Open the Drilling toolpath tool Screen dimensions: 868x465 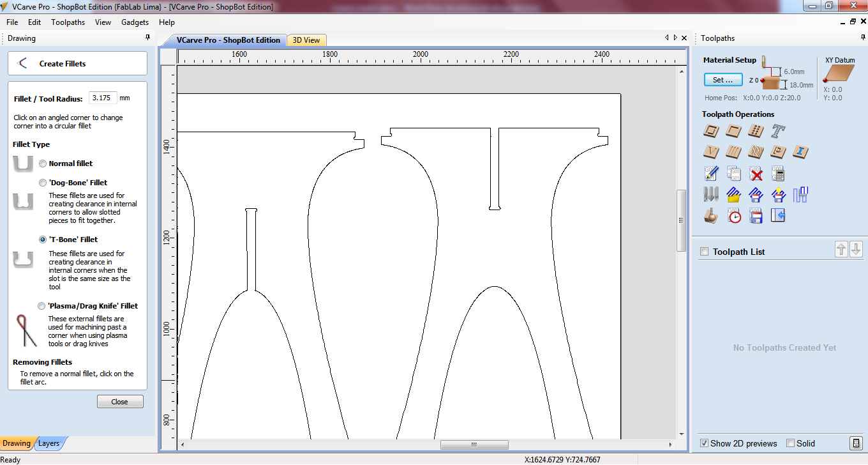coord(756,132)
